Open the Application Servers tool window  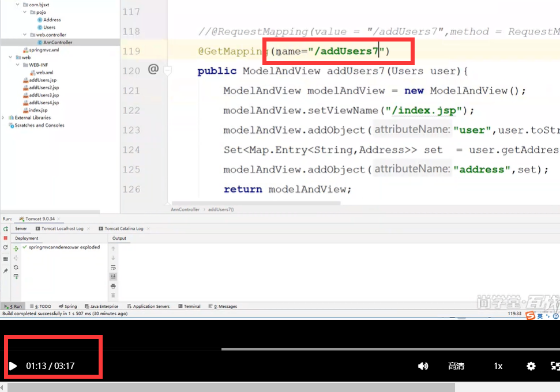(x=148, y=306)
